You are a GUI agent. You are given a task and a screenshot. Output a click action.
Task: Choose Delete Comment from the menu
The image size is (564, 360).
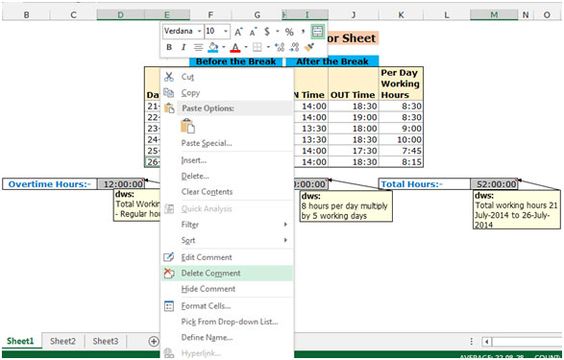click(227, 273)
